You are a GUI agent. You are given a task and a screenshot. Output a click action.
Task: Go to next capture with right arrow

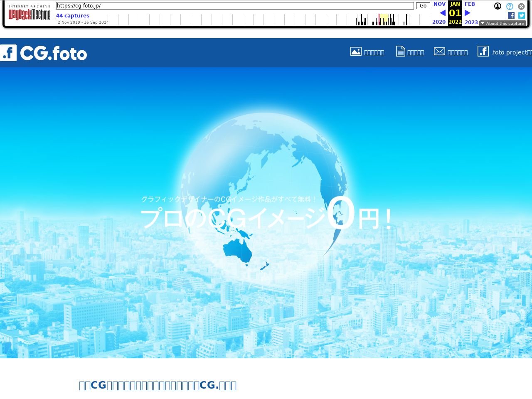pos(468,13)
